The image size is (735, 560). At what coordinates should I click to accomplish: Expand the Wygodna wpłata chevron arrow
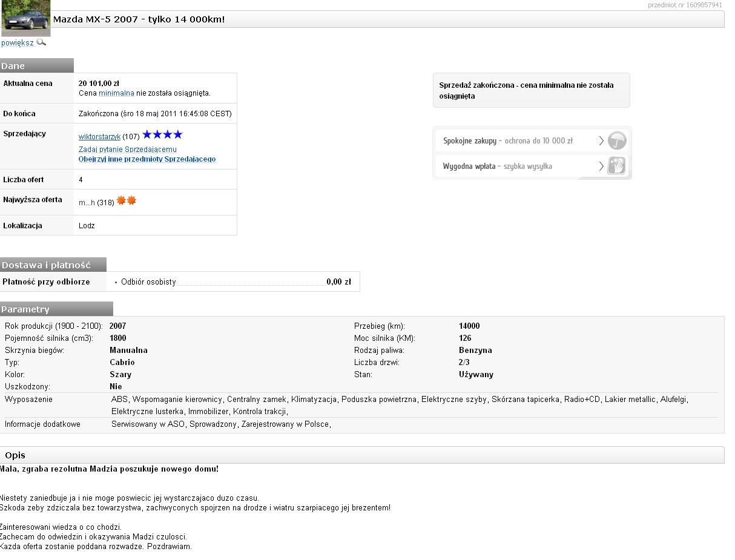point(601,166)
